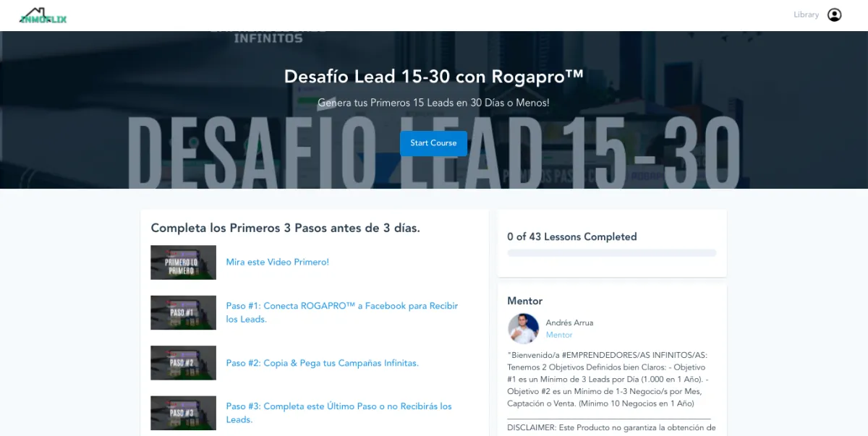868x436 pixels.
Task: Click the Inmoflix logo
Action: tap(43, 15)
